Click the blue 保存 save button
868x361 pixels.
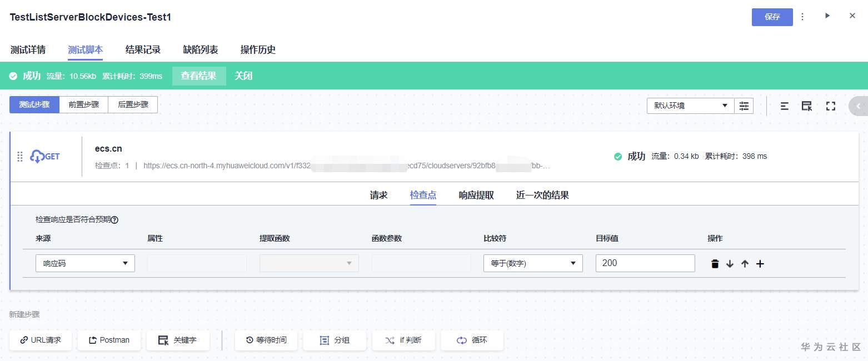(x=772, y=17)
